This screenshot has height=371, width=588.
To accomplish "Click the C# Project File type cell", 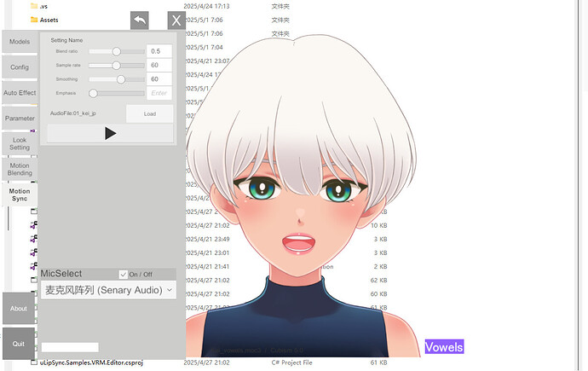I will tap(291, 362).
